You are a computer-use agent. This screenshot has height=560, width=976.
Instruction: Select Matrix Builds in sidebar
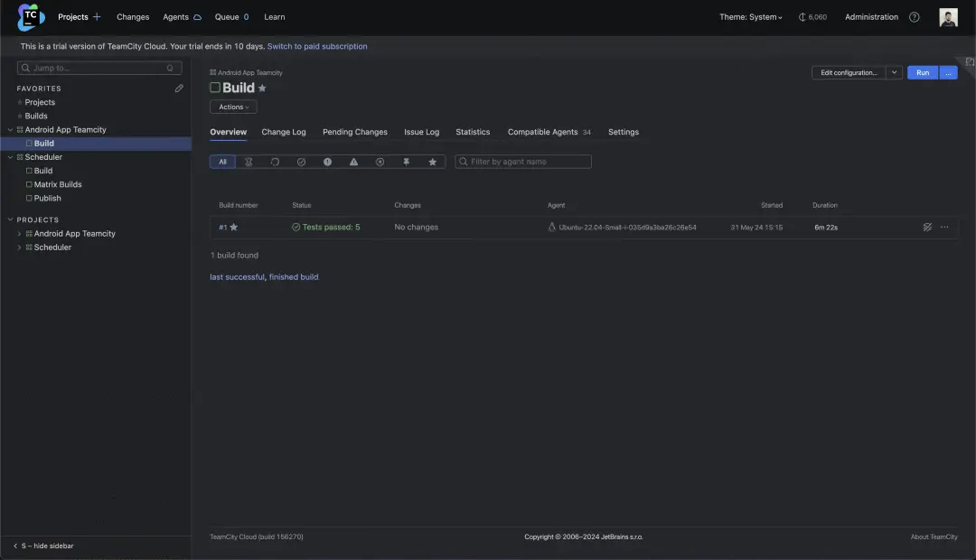(58, 184)
